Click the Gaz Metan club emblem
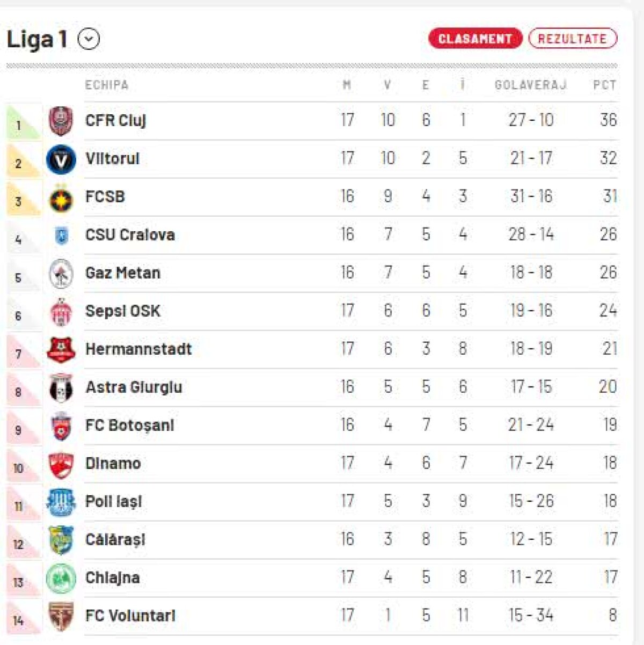Viewport: 644px width, 645px height. click(x=61, y=273)
